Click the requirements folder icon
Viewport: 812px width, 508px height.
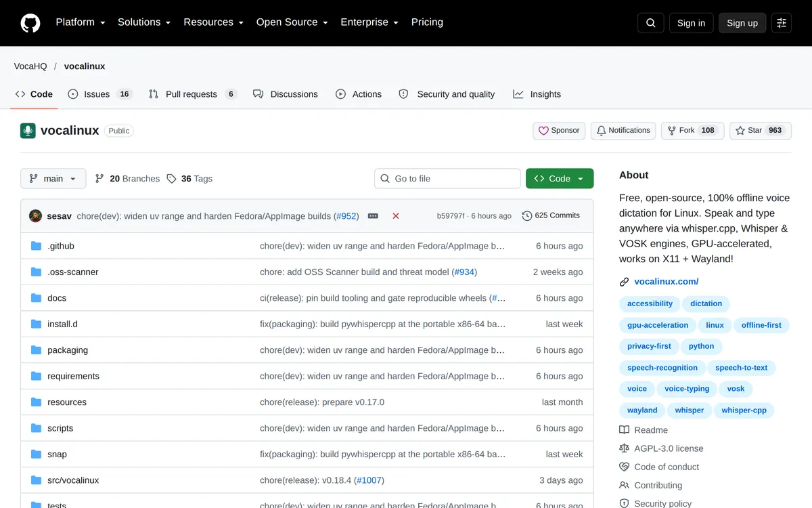tap(36, 376)
